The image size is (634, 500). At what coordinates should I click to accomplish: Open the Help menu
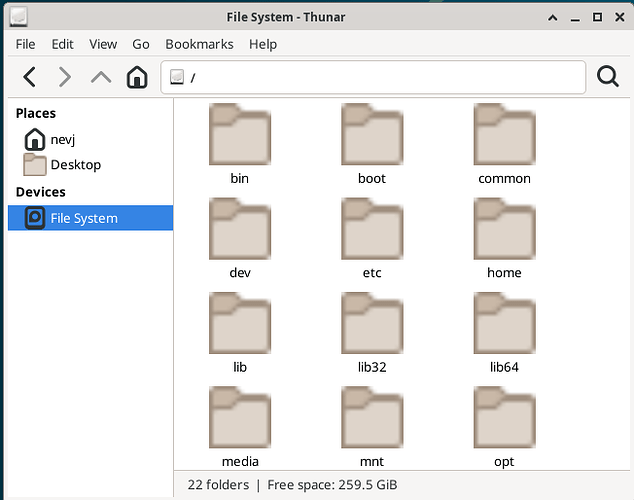click(x=263, y=44)
